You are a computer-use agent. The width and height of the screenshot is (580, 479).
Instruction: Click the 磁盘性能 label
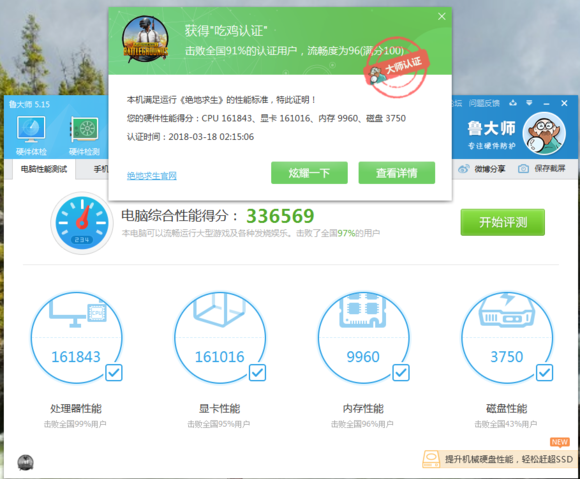506,409
